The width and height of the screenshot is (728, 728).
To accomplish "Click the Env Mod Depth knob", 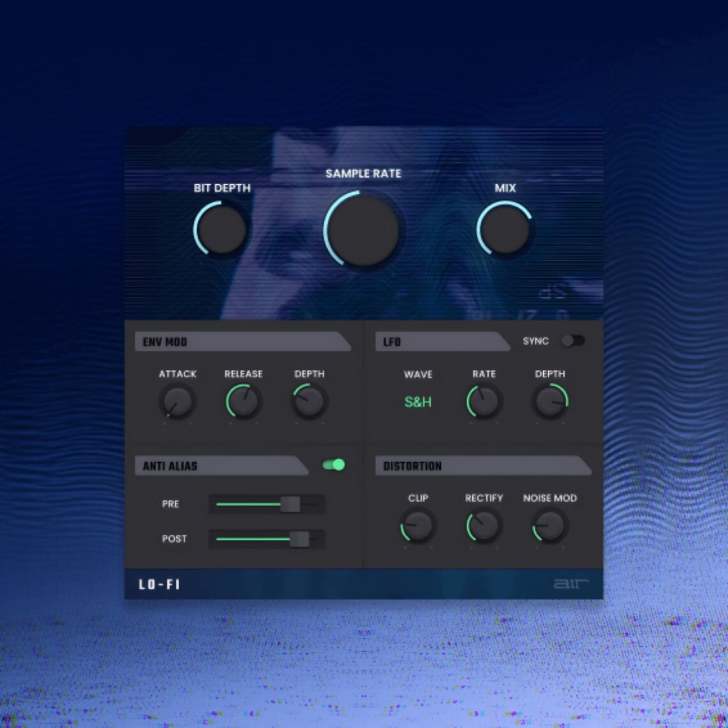I will [x=310, y=402].
